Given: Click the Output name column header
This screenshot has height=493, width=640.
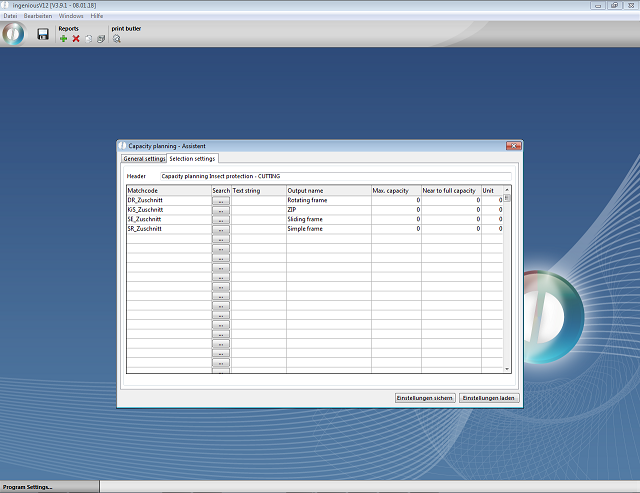Looking at the screenshot, I should (x=329, y=191).
